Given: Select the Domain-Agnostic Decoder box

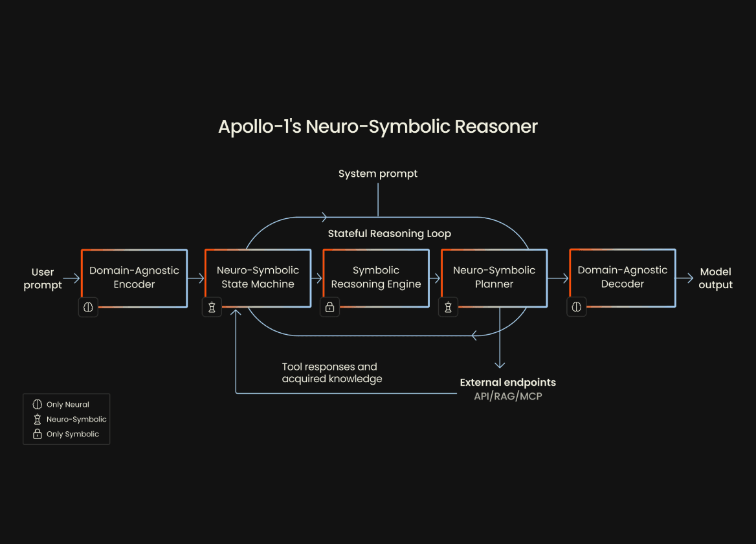Looking at the screenshot, I should 622,278.
